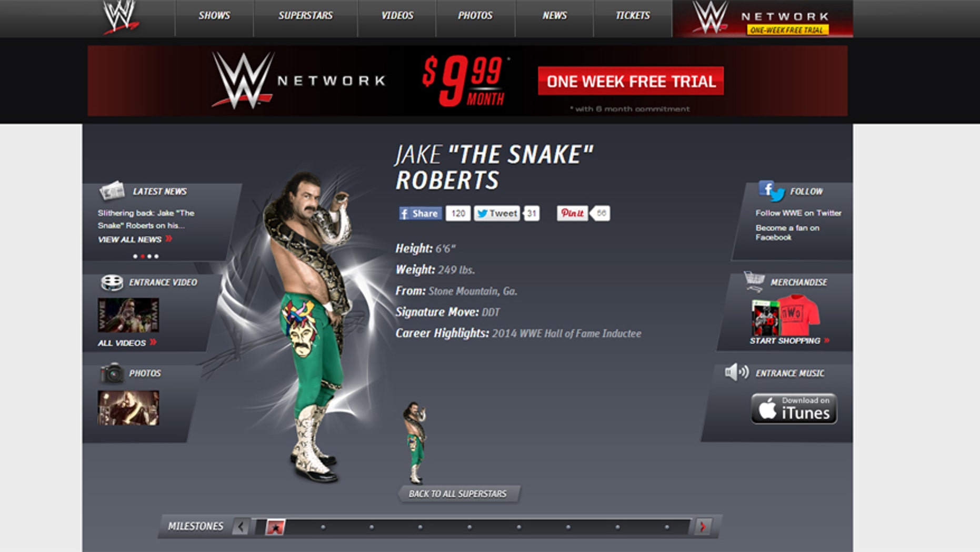This screenshot has height=552, width=980.
Task: Open the entrance video thumbnail
Action: coord(128,315)
